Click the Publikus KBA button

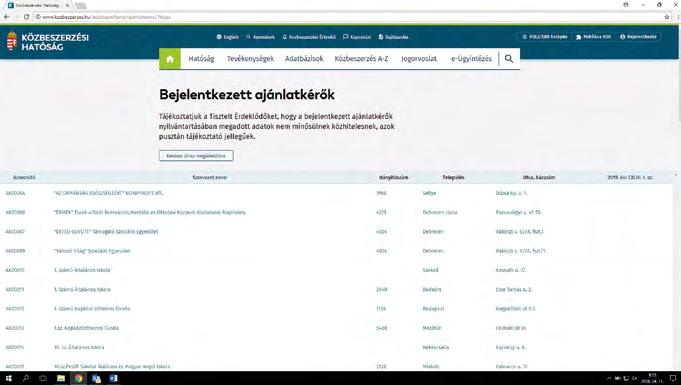pos(593,37)
